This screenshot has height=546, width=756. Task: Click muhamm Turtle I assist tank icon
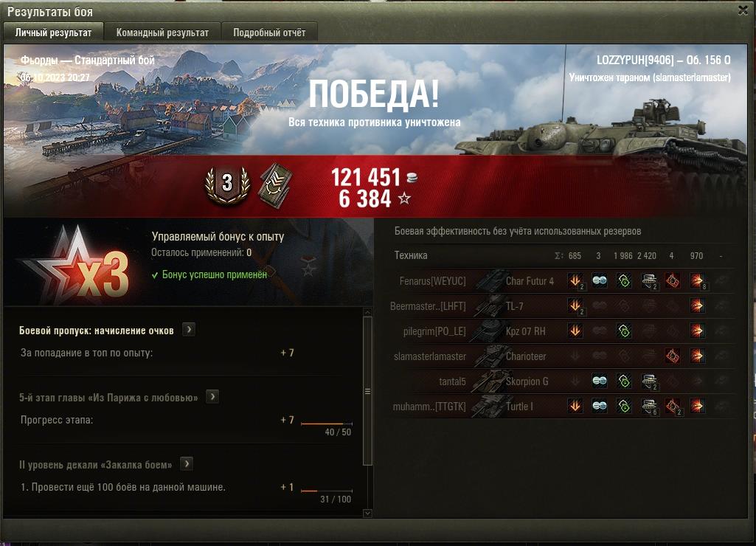[650, 406]
